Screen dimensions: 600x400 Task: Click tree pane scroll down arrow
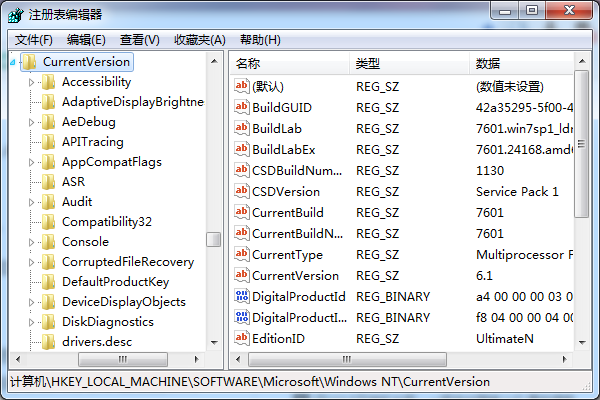click(x=214, y=343)
